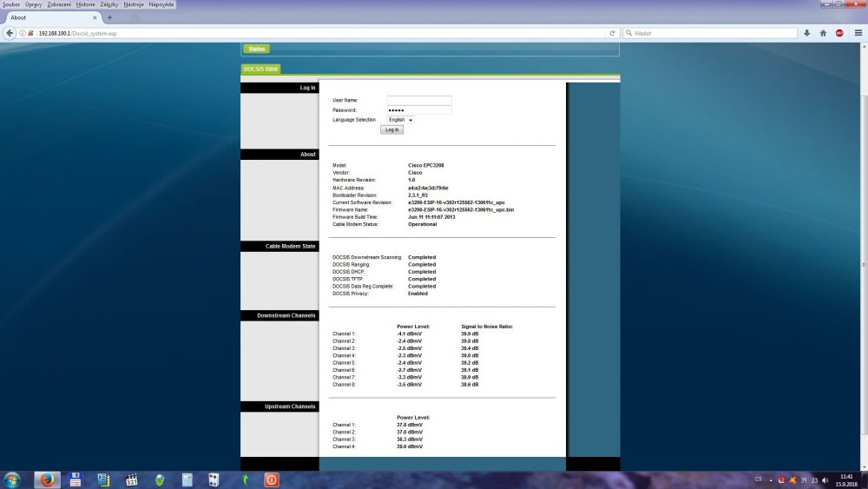
Task: Open the Historie menu
Action: pyautogui.click(x=86, y=4)
